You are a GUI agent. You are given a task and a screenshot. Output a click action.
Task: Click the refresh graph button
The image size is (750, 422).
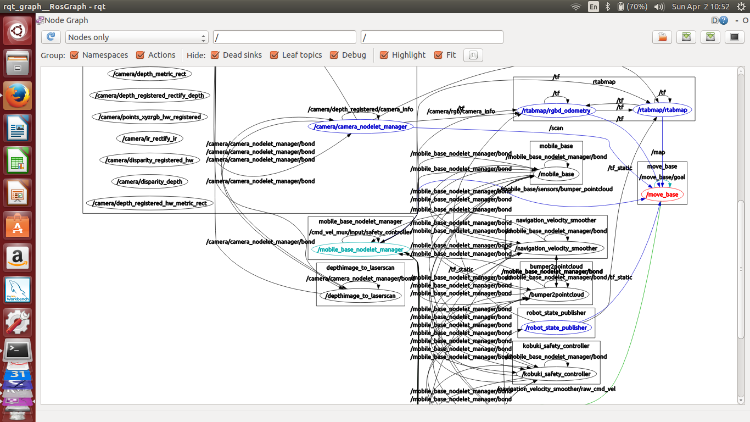50,37
